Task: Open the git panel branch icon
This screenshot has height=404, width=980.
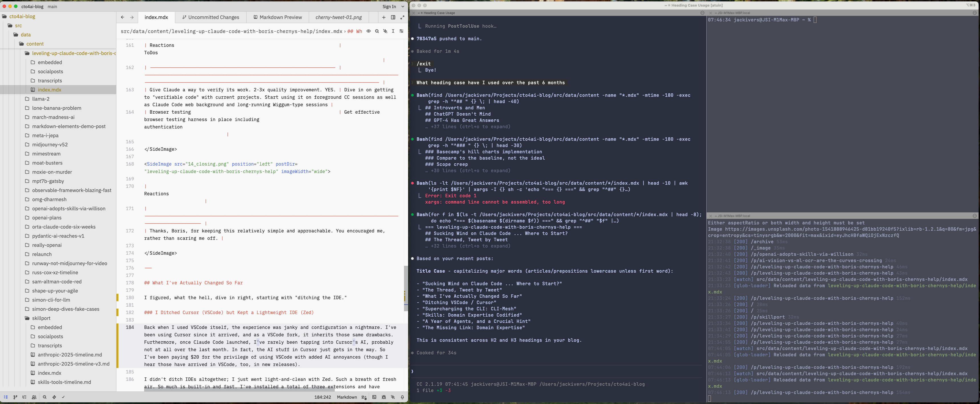Action: 15,397
